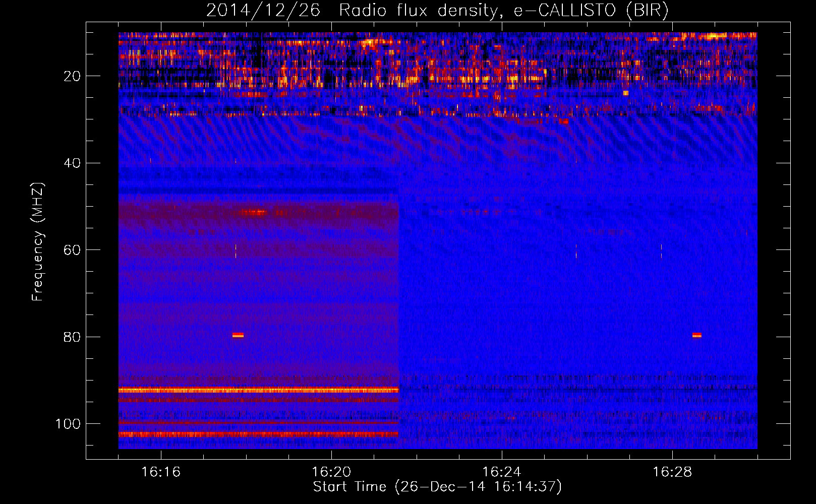Click the plot title "Radio flux density, e-CALLISTO (BIR)"
Image resolution: width=816 pixels, height=504 pixels.
[x=504, y=11]
